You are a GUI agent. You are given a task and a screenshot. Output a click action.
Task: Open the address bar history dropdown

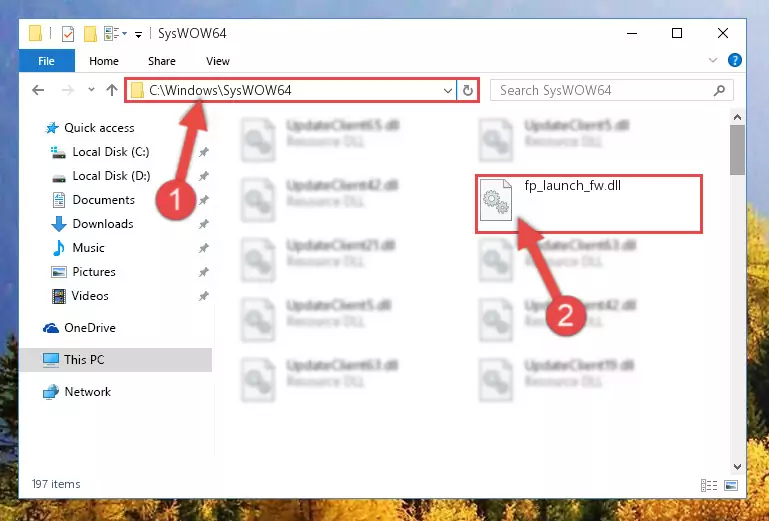click(448, 90)
